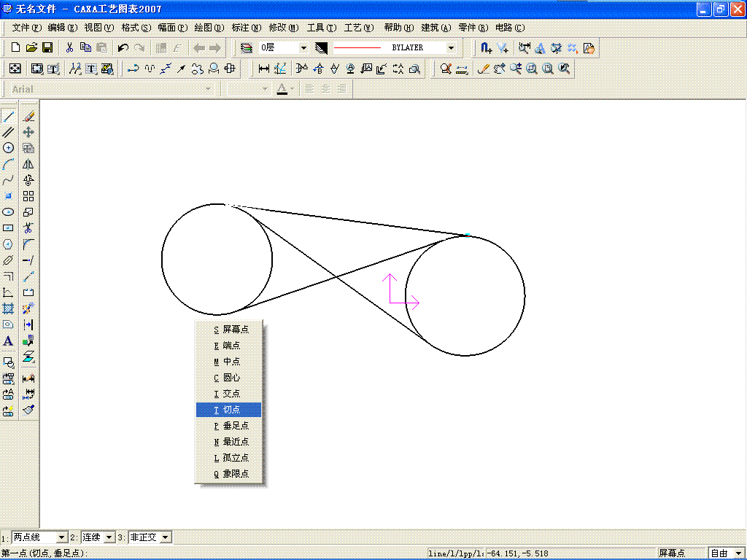Choose 中点 from the snap menu

pos(228,362)
